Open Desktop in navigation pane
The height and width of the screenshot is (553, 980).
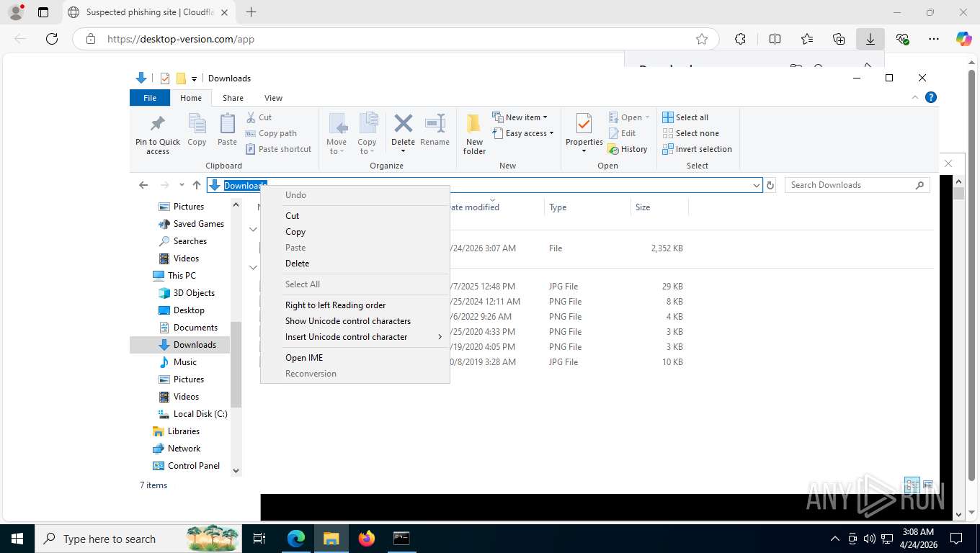pyautogui.click(x=181, y=310)
